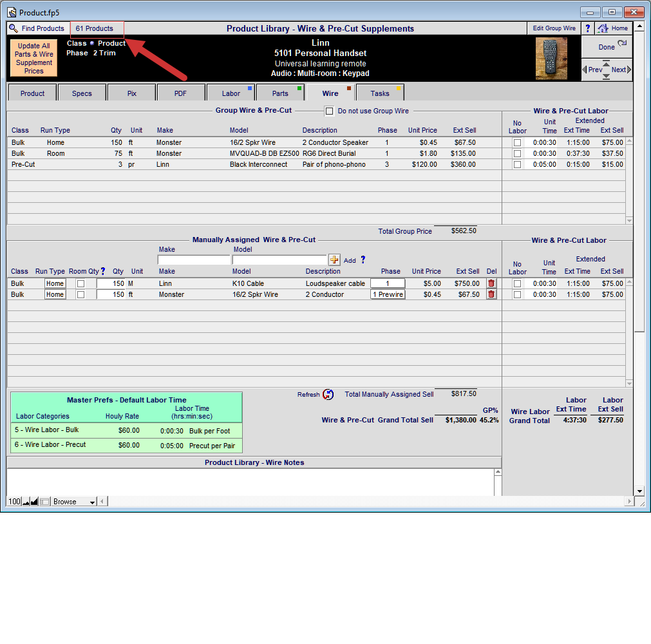Click the Wire Notes scroll-up arrow

coord(498,472)
